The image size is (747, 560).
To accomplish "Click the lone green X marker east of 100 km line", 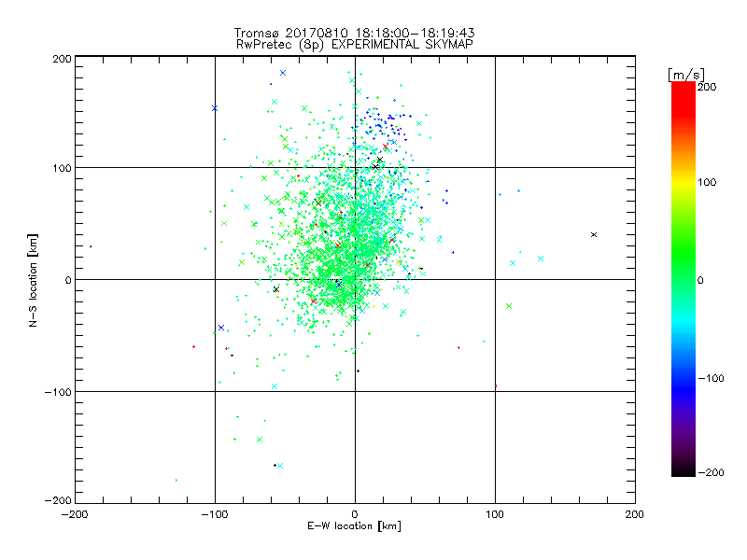I will 509,306.
